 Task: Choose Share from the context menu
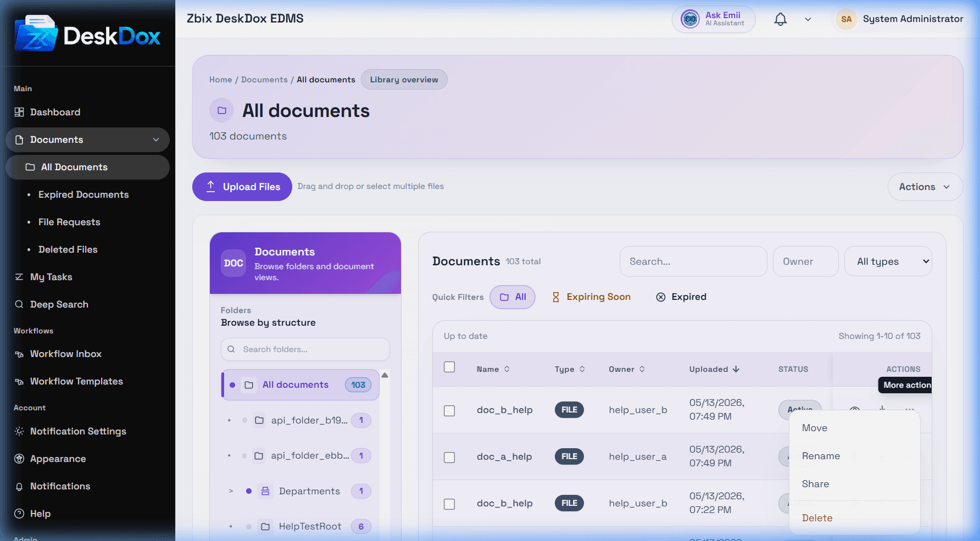[x=855, y=484]
